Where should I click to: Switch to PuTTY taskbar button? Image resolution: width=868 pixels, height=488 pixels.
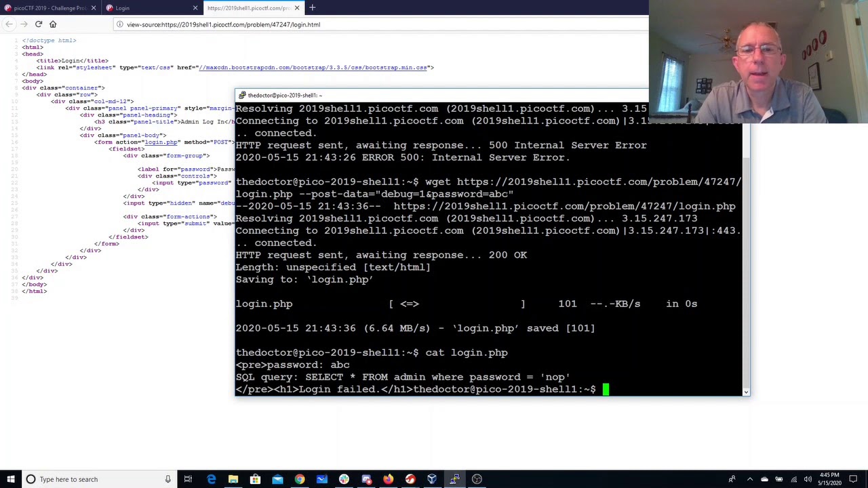(454, 479)
